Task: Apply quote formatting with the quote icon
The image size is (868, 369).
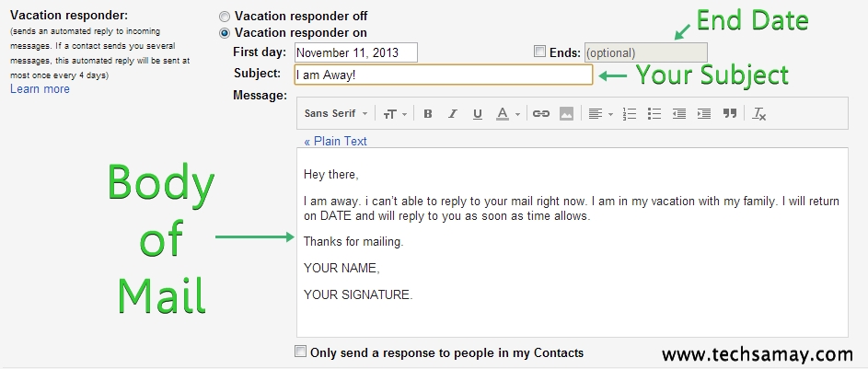Action: [730, 113]
